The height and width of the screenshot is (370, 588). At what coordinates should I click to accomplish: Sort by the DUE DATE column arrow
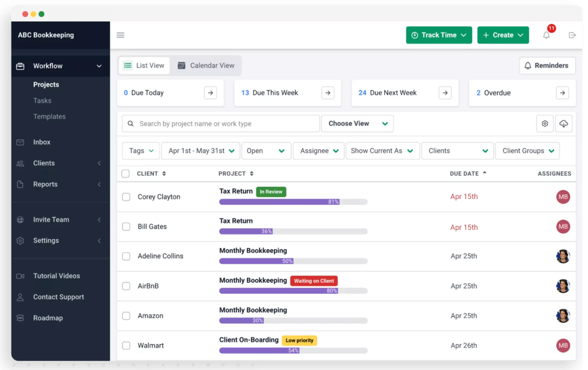[x=485, y=173]
